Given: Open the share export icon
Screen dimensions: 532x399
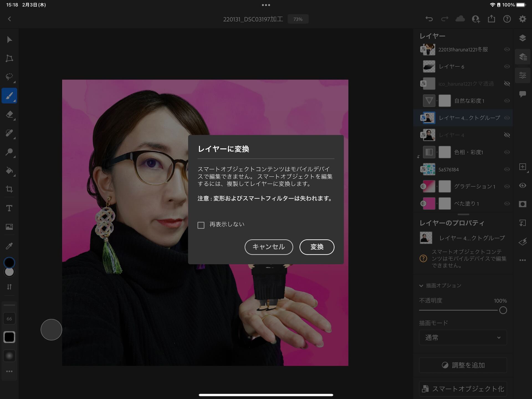Looking at the screenshot, I should coord(491,19).
